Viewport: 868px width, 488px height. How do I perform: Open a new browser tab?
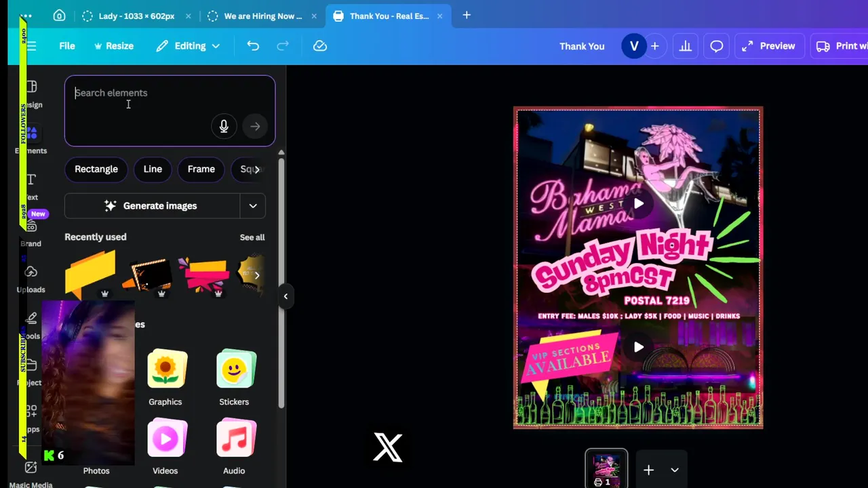(467, 15)
